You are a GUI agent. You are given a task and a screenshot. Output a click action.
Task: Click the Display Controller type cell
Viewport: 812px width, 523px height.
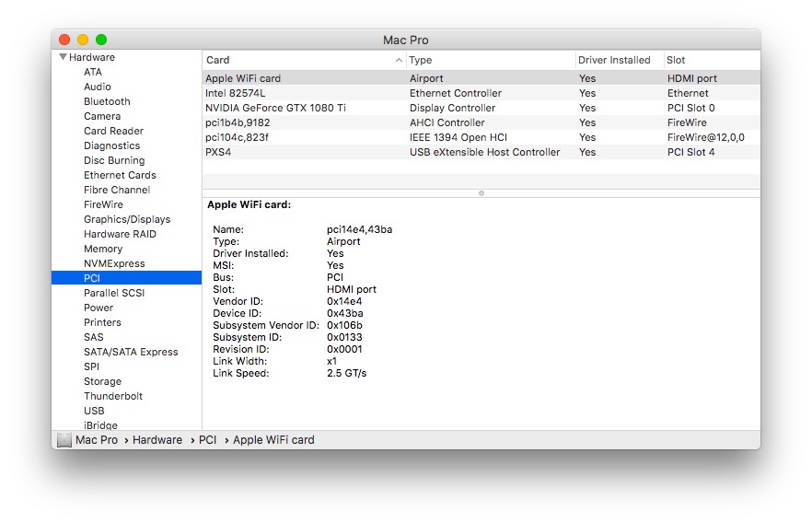(452, 108)
